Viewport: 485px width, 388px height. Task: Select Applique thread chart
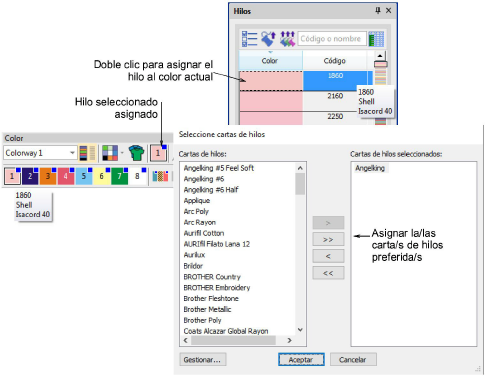point(197,201)
